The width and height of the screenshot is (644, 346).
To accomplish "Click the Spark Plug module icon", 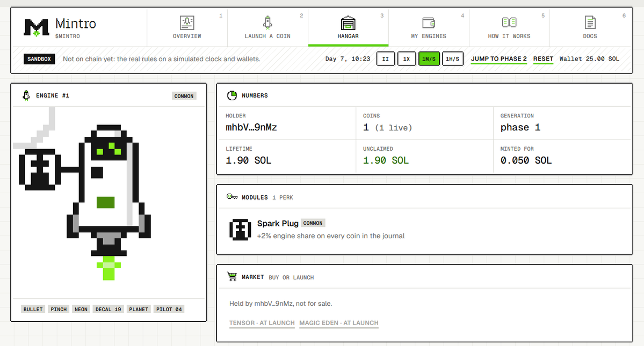I will pyautogui.click(x=240, y=229).
